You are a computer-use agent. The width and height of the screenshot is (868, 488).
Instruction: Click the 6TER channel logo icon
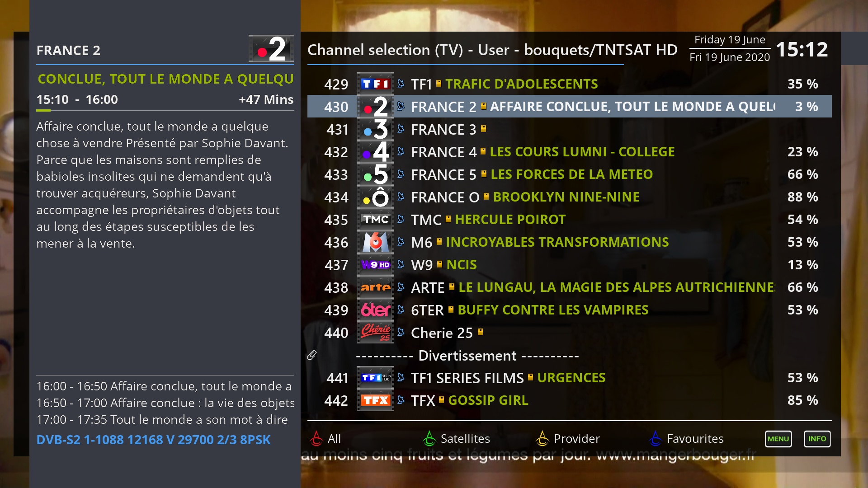tap(374, 309)
